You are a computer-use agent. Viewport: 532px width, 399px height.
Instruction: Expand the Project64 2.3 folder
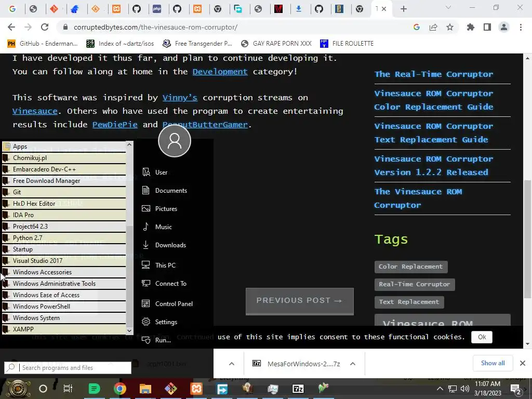(64, 227)
